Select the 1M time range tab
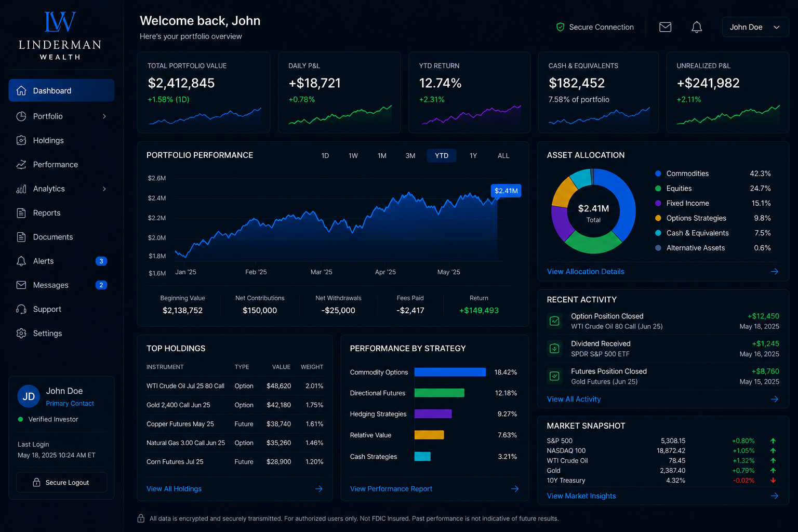 [x=382, y=156]
